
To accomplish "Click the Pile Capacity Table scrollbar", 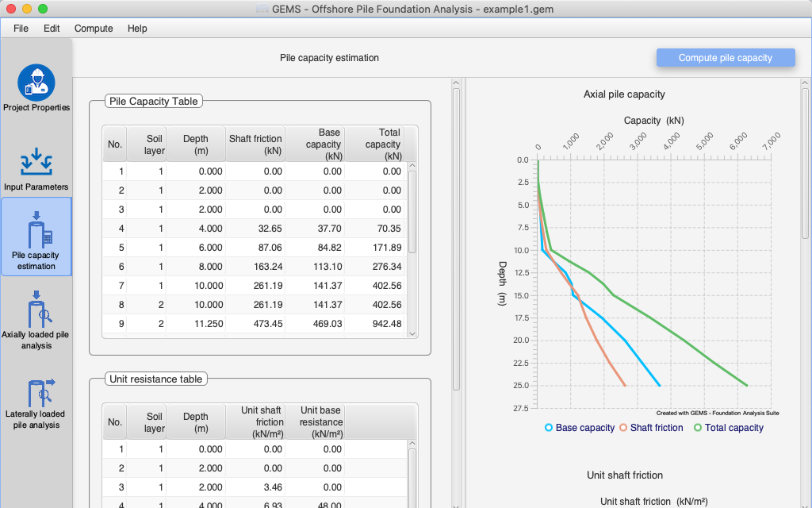I will pos(412,211).
